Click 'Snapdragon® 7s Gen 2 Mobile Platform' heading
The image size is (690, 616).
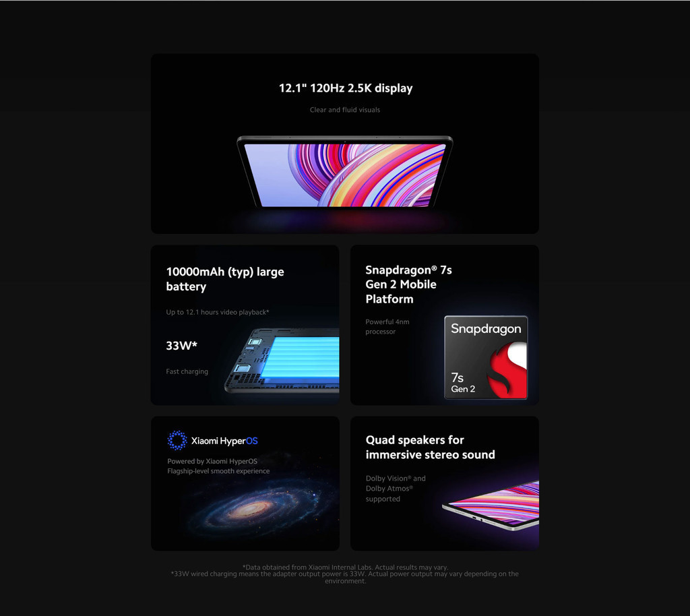coord(408,284)
